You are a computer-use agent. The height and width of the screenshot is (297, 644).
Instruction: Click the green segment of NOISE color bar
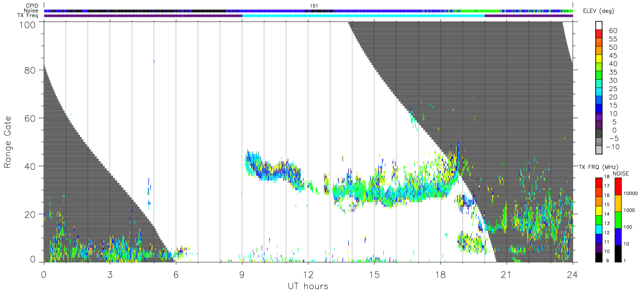pyautogui.click(x=618, y=220)
